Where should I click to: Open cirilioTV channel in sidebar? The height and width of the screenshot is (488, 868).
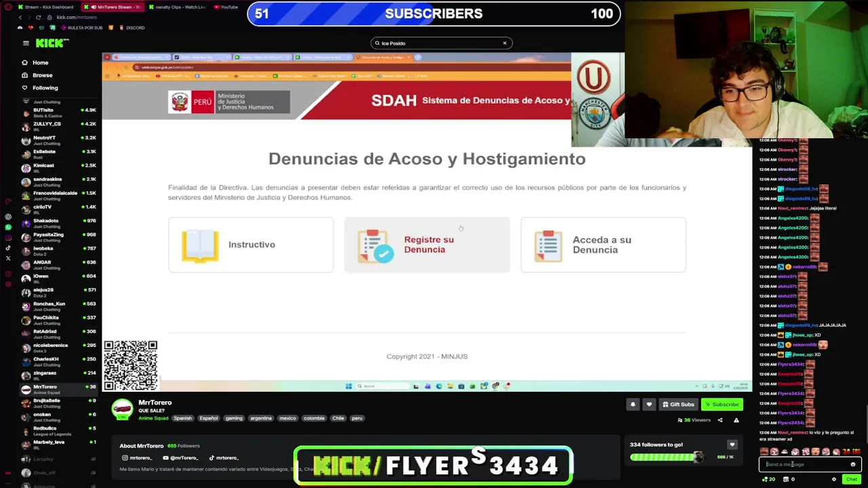(60, 209)
